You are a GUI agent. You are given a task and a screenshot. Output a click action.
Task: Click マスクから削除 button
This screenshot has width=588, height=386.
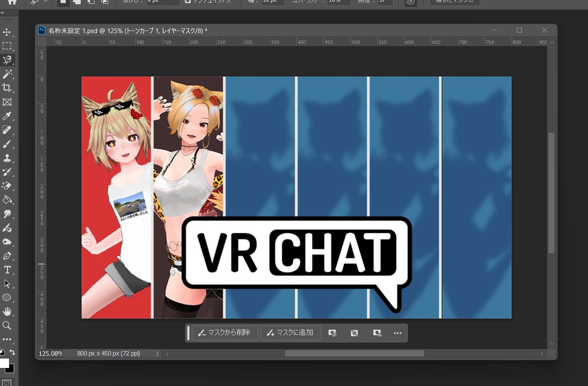[225, 333]
